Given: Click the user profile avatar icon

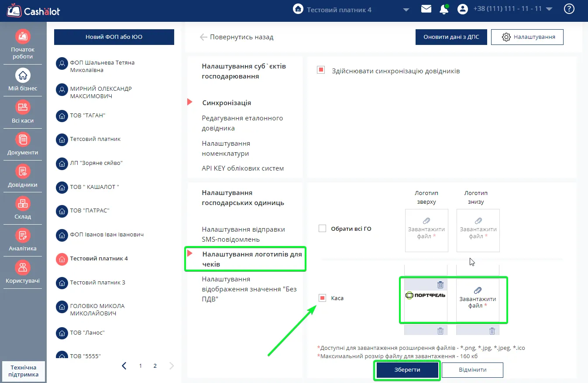Looking at the screenshot, I should point(463,9).
